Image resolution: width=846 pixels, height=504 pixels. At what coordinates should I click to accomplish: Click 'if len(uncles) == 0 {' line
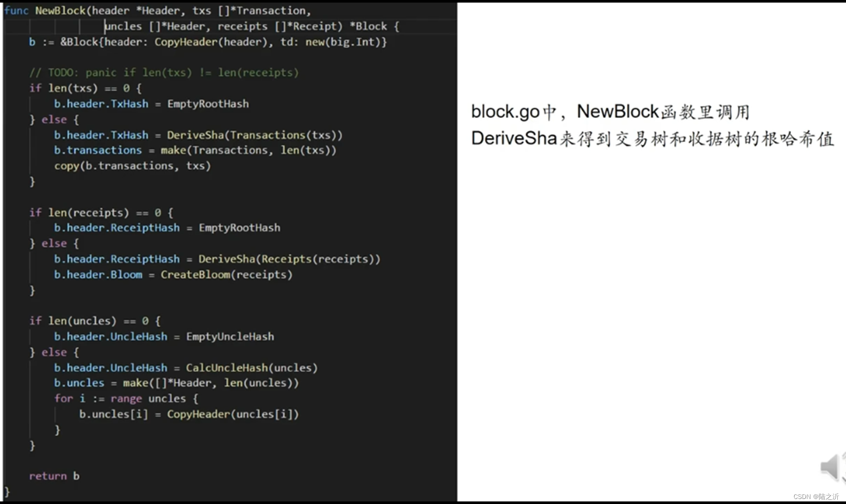coord(95,321)
